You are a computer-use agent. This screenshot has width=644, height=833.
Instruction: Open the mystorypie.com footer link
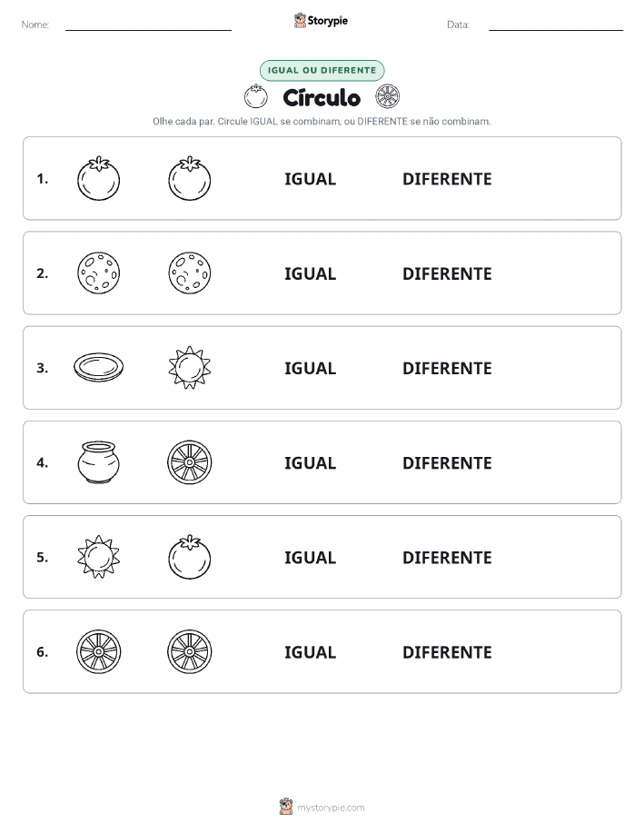pyautogui.click(x=322, y=807)
